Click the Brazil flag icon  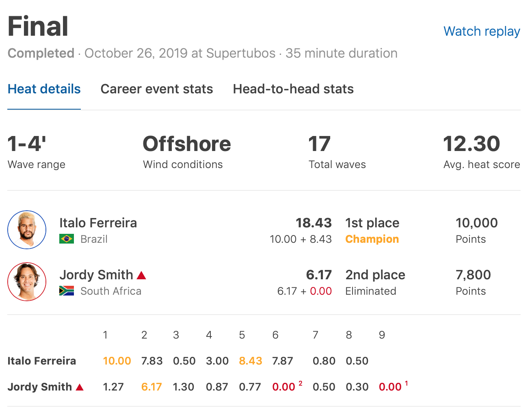67,239
